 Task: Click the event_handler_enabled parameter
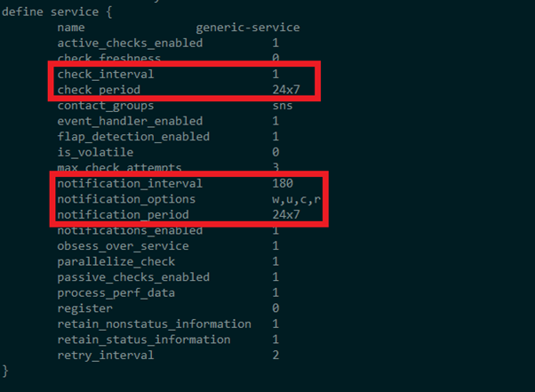click(130, 121)
